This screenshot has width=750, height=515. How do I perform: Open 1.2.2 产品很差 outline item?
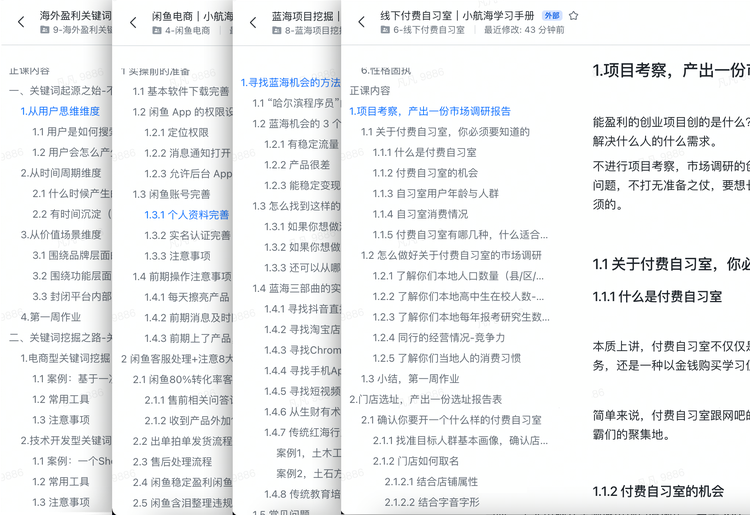click(297, 165)
